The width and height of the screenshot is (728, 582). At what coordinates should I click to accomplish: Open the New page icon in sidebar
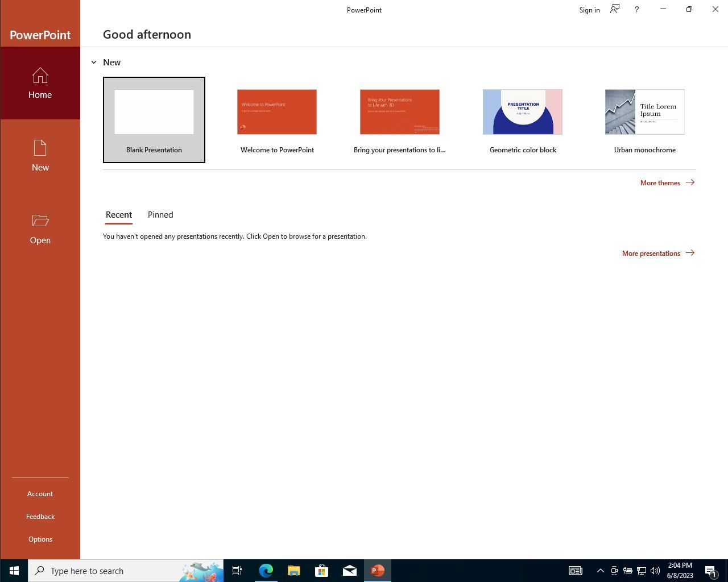(x=40, y=149)
